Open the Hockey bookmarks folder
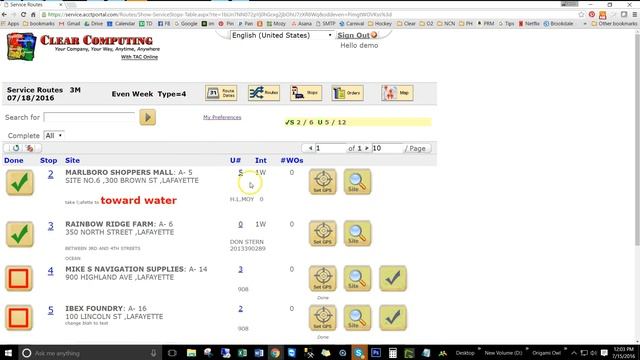The image size is (640, 360). 380,24
